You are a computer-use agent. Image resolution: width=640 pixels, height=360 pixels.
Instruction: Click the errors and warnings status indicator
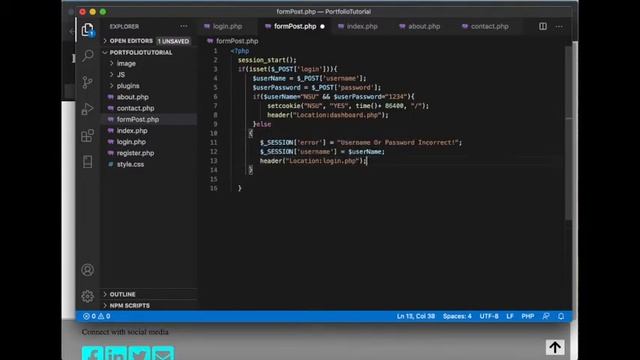[x=96, y=316]
